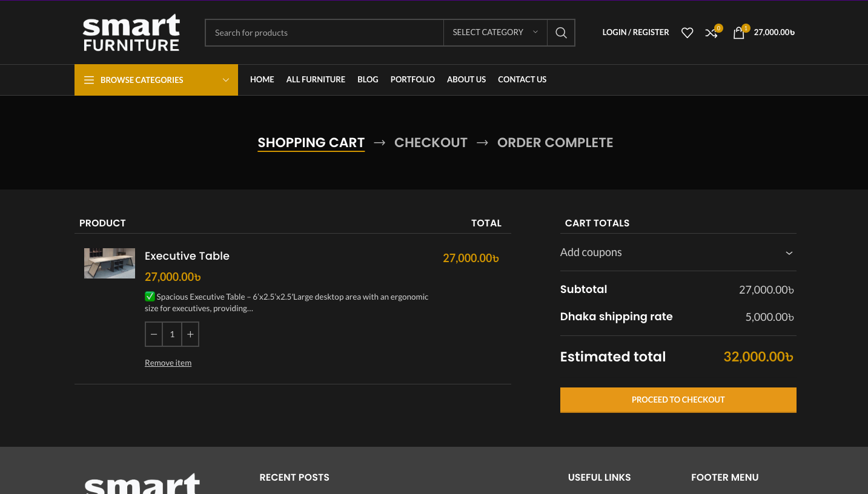Click the Executive Table product thumbnail
The image size is (868, 494).
tap(110, 263)
